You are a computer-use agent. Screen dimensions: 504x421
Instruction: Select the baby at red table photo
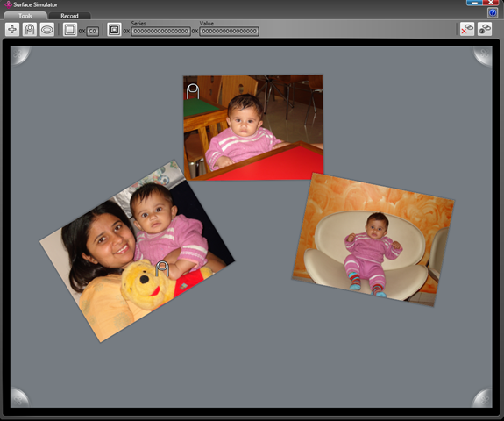pyautogui.click(x=253, y=127)
